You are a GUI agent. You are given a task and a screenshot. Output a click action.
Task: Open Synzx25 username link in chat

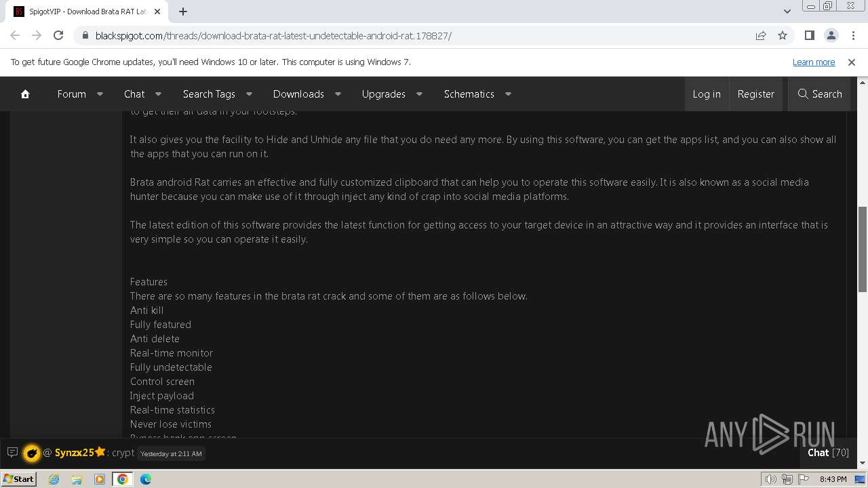[x=74, y=452]
